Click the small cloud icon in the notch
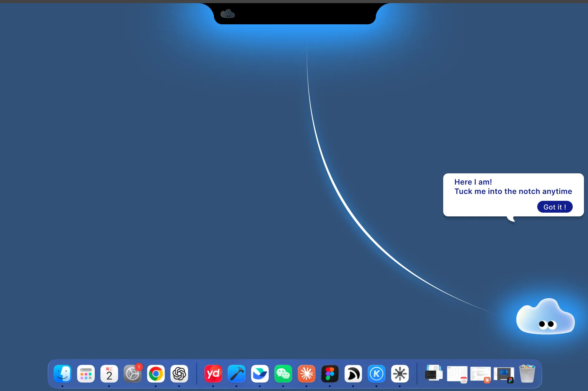Screen dimensions: 588x391 228,14
